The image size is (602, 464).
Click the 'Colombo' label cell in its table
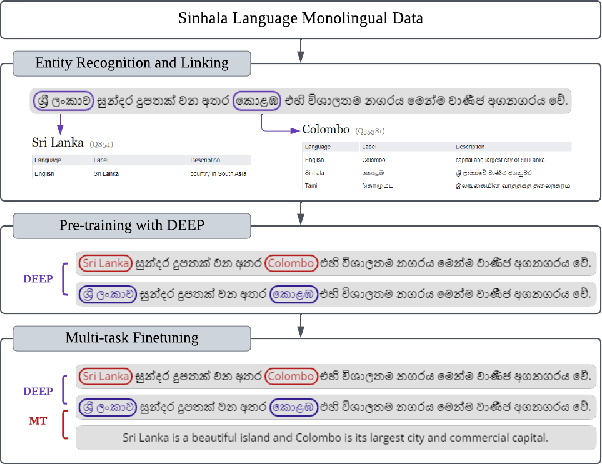[x=374, y=160]
